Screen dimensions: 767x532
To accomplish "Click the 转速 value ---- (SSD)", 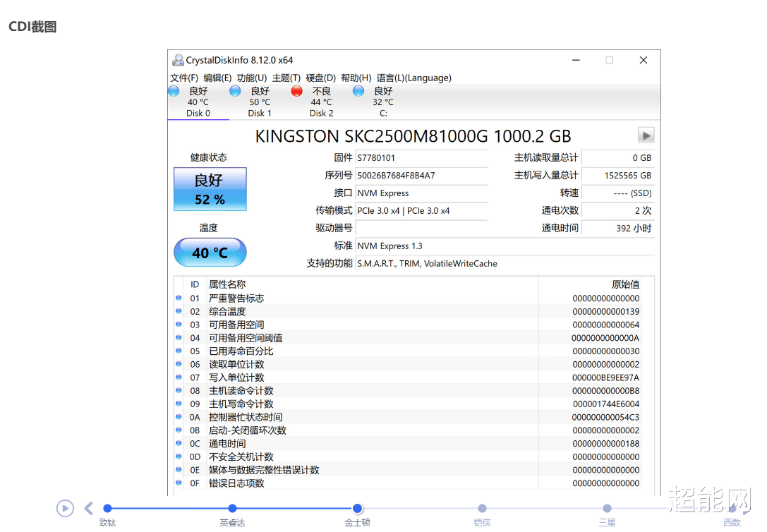I will pos(618,193).
